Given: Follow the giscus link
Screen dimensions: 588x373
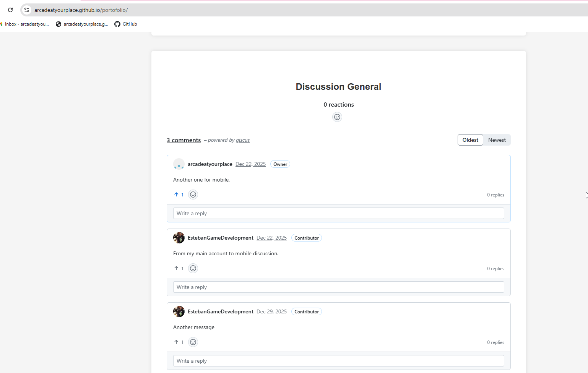Looking at the screenshot, I should (242, 140).
